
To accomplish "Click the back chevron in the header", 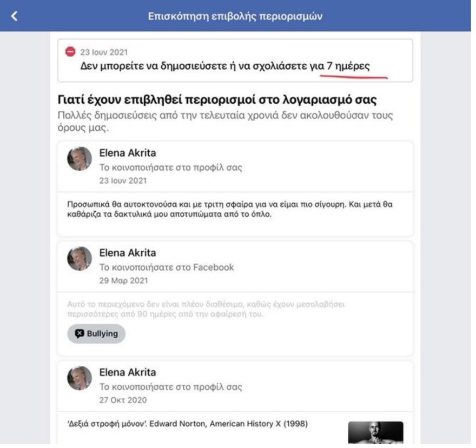I will pyautogui.click(x=15, y=16).
